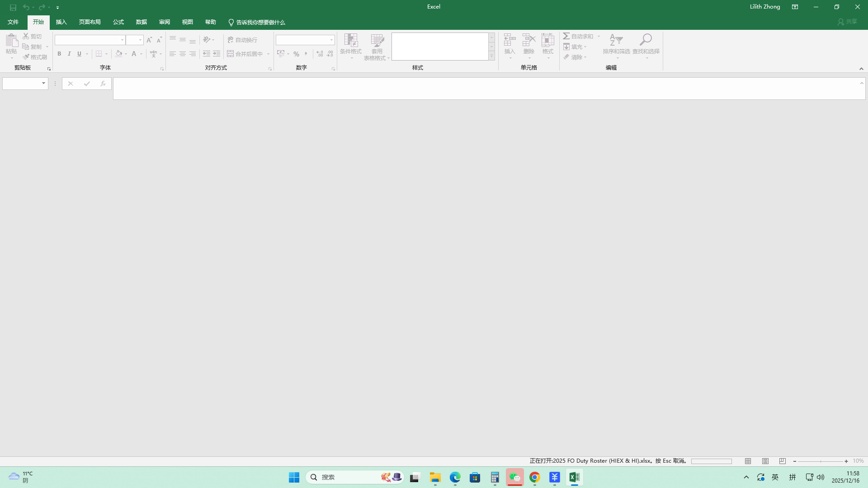This screenshot has height=488, width=868.
Task: Toggle bold formatting
Action: (59, 54)
